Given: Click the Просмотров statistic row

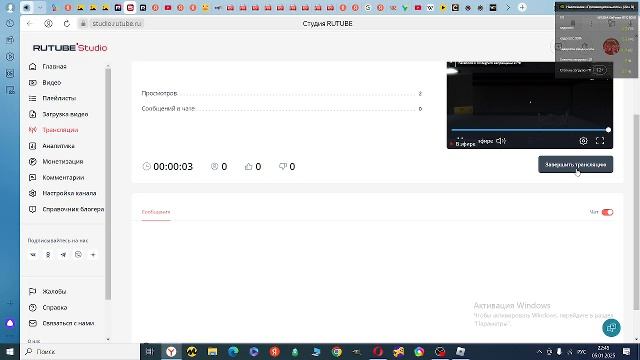Looking at the screenshot, I should (282, 93).
